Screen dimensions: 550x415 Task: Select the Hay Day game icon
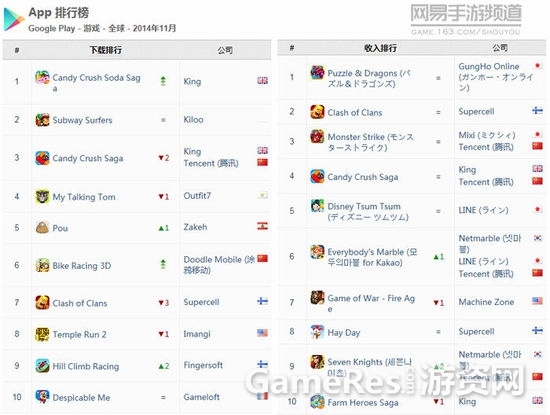pyautogui.click(x=317, y=332)
